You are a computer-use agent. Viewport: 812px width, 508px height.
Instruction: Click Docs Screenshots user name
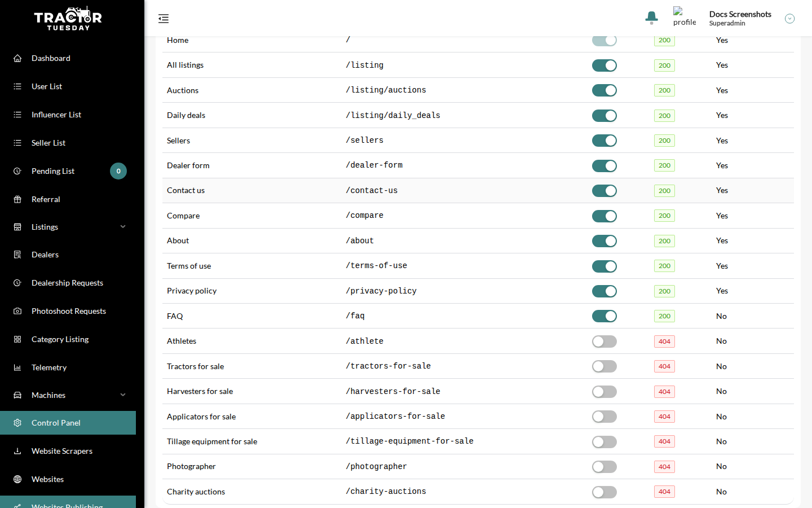740,14
